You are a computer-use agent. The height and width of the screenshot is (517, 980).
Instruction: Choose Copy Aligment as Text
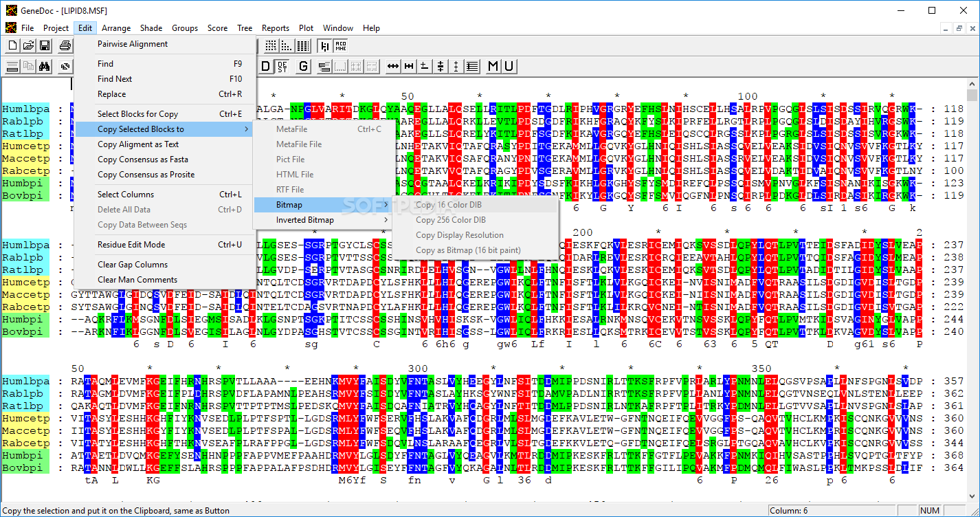point(165,144)
